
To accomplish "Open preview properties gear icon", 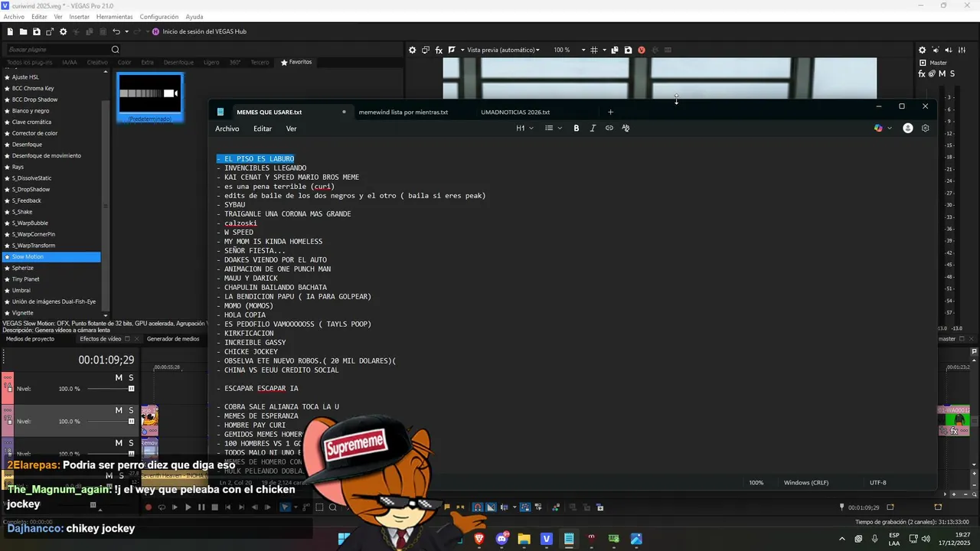I will pos(412,50).
